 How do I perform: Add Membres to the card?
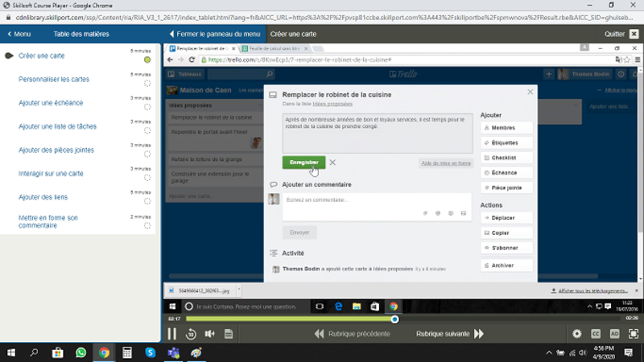coord(506,128)
